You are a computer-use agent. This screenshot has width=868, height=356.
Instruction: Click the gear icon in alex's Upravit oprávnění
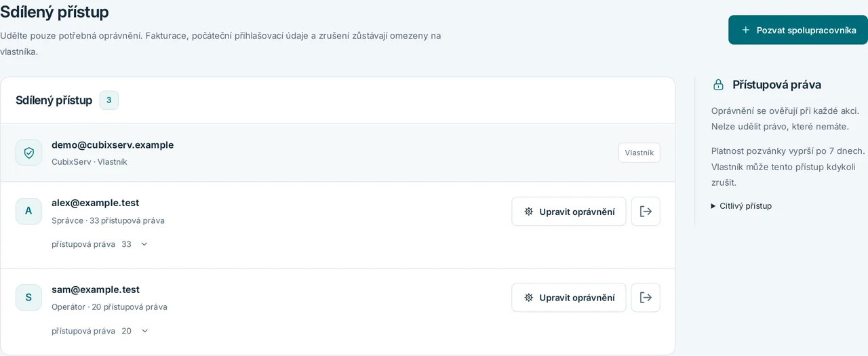(529, 212)
